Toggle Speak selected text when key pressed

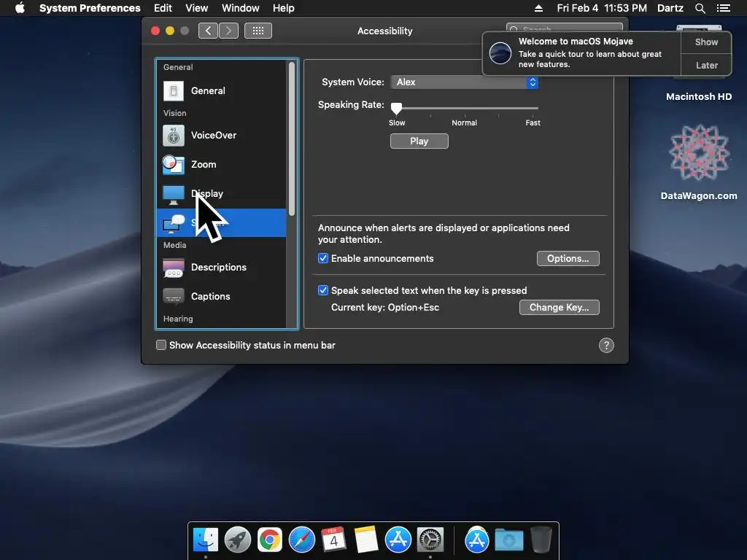coord(323,290)
